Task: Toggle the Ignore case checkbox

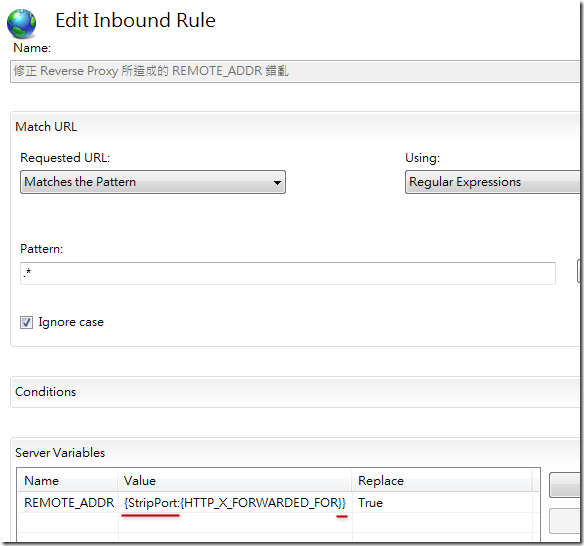Action: point(26,322)
